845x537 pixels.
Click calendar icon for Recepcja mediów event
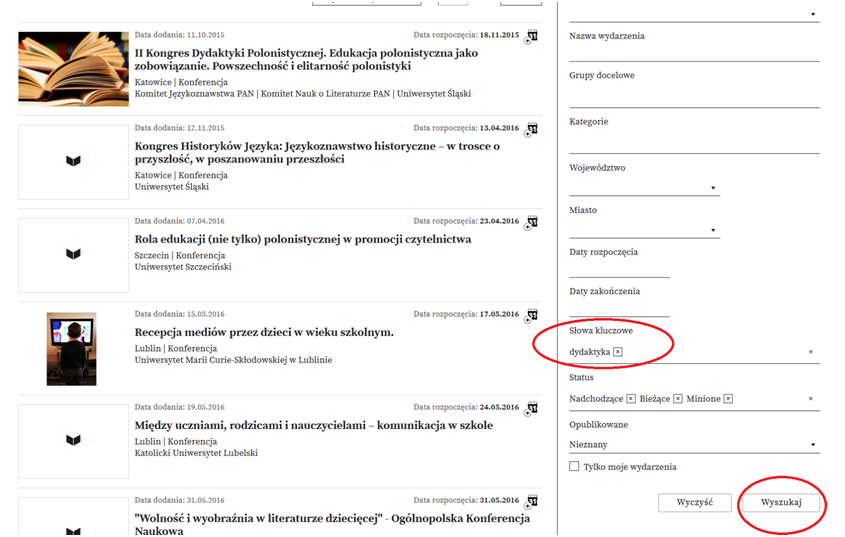click(532, 315)
